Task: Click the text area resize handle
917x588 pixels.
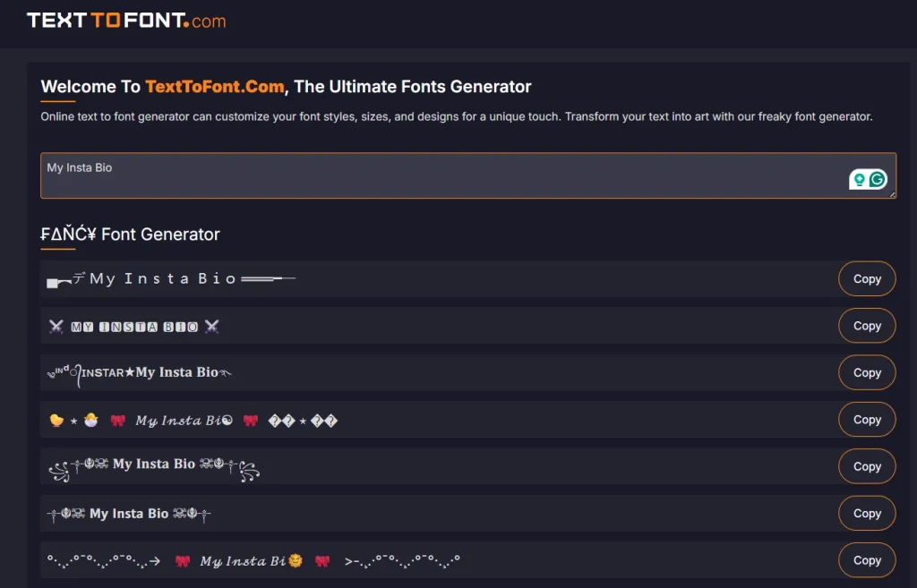Action: 892,194
